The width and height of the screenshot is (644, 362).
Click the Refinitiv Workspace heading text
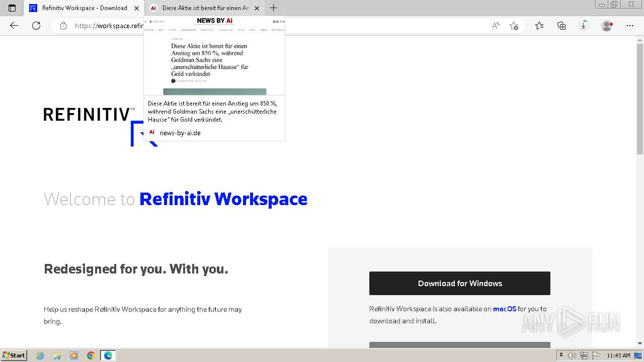223,199
